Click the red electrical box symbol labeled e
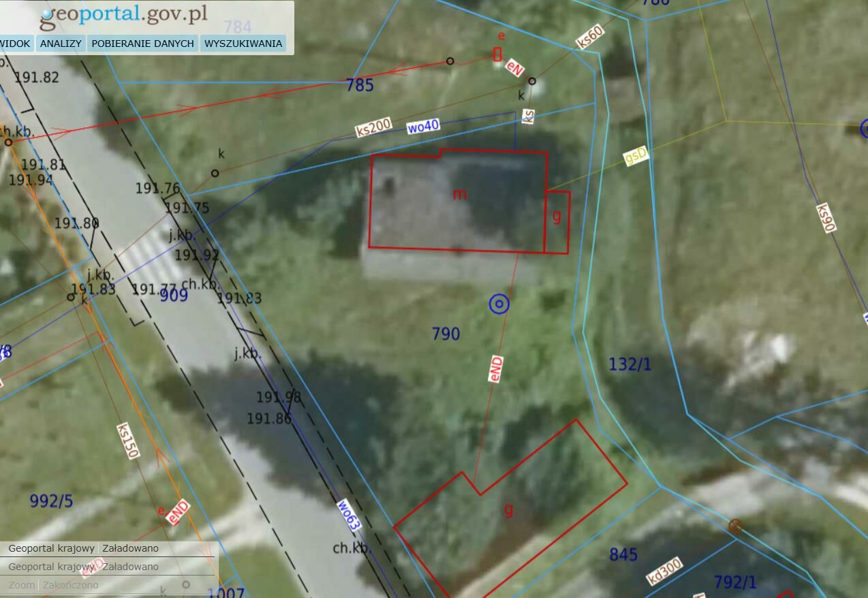The height and width of the screenshot is (598, 868). 497,54
